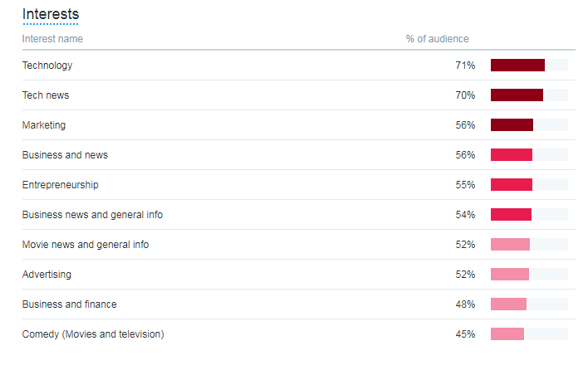Click Business and finance interest name
Image resolution: width=588 pixels, height=370 pixels.
click(x=70, y=304)
